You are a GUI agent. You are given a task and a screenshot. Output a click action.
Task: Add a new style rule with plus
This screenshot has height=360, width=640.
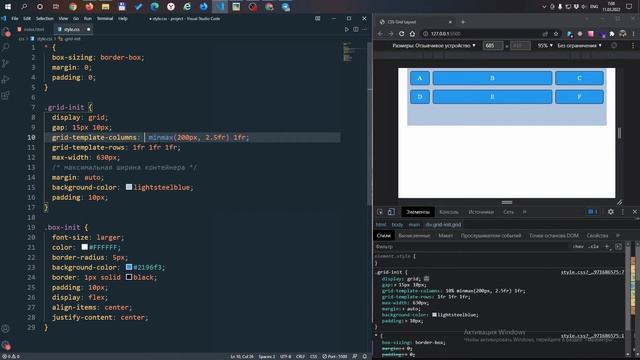point(607,247)
